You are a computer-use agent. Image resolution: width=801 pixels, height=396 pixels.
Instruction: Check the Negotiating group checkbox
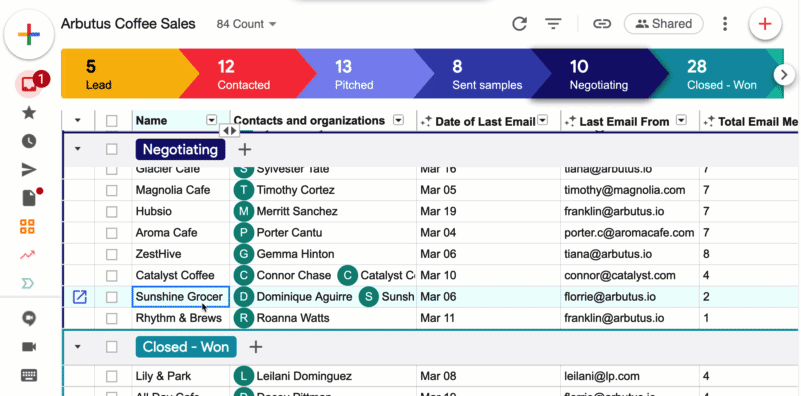pyautogui.click(x=111, y=149)
